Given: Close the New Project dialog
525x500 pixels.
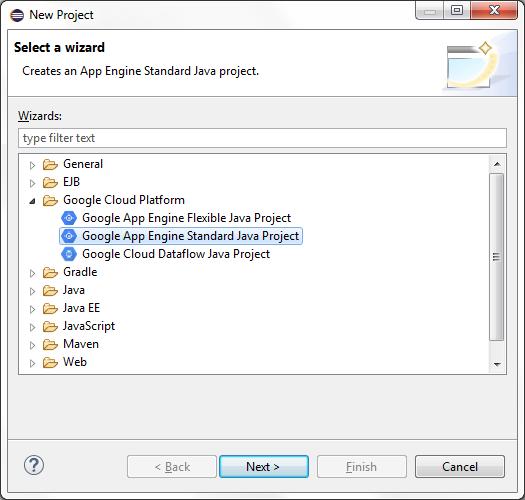Looking at the screenshot, I should (x=494, y=10).
